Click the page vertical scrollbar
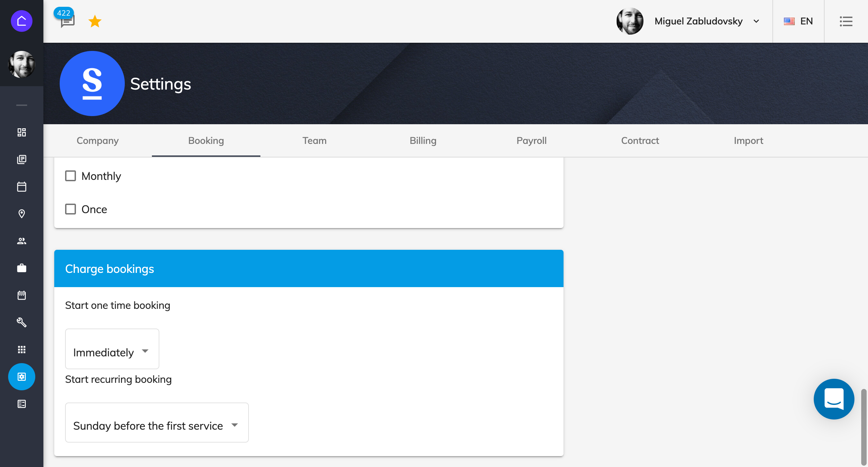Image resolution: width=868 pixels, height=467 pixels. point(864,428)
